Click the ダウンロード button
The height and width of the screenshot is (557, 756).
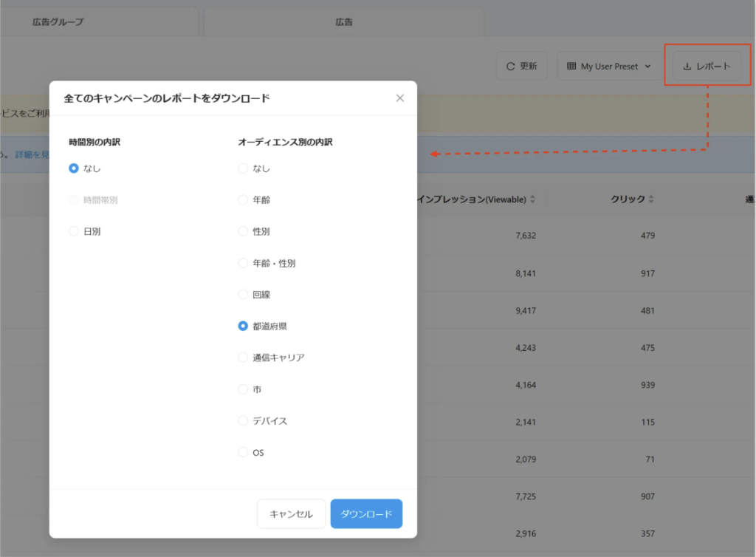pyautogui.click(x=366, y=514)
